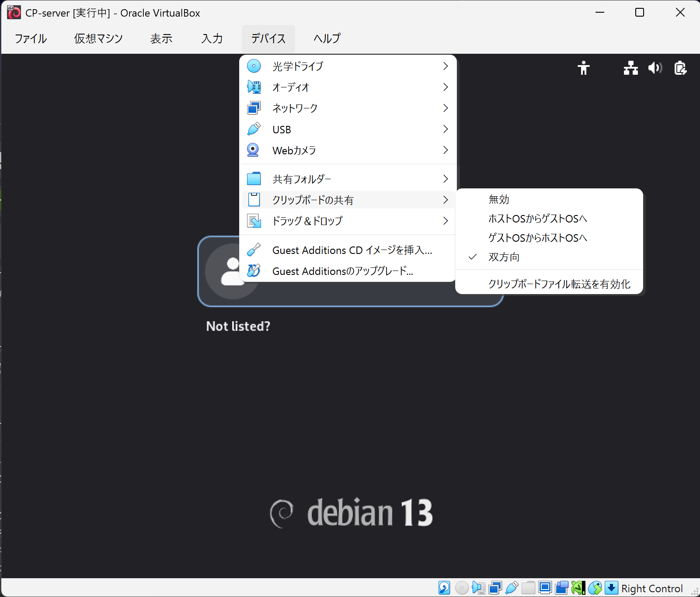Minimize the VirtualBox window
The height and width of the screenshot is (597, 700).
pyautogui.click(x=600, y=13)
